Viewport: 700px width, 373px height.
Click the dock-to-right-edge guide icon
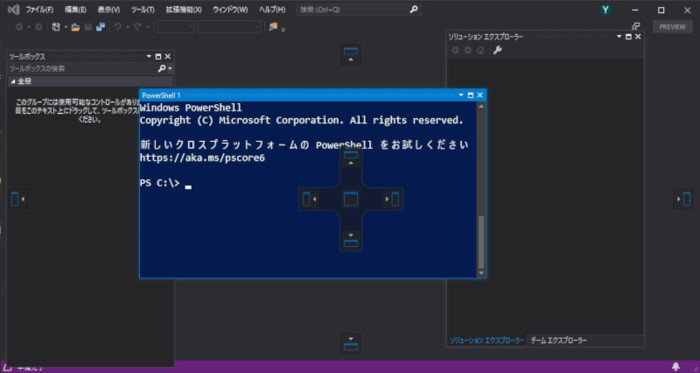[683, 199]
